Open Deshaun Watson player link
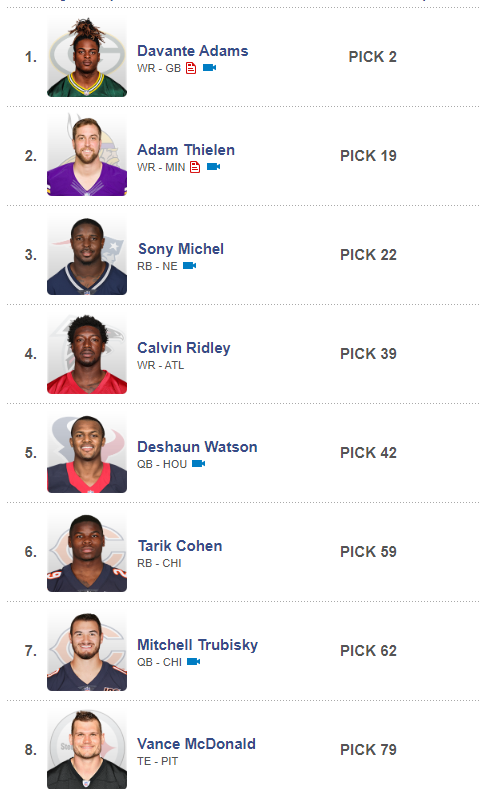Image resolution: width=482 pixels, height=789 pixels. coord(197,447)
